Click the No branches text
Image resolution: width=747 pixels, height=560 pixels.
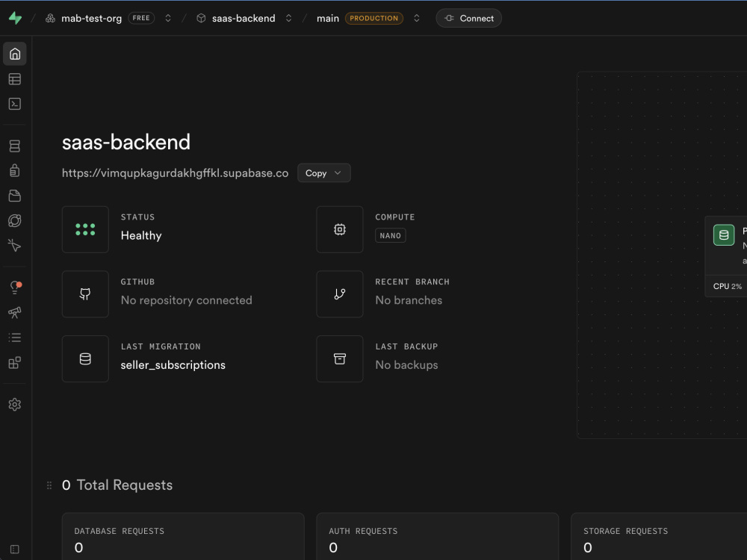point(409,300)
